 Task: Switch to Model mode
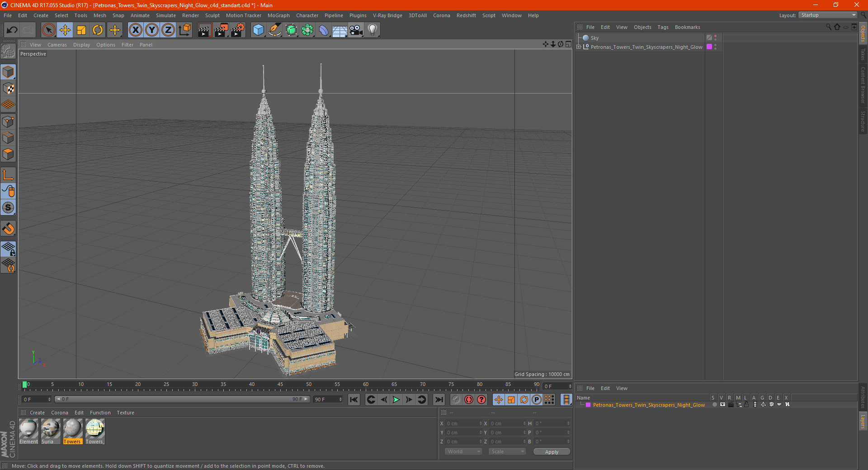(x=8, y=72)
